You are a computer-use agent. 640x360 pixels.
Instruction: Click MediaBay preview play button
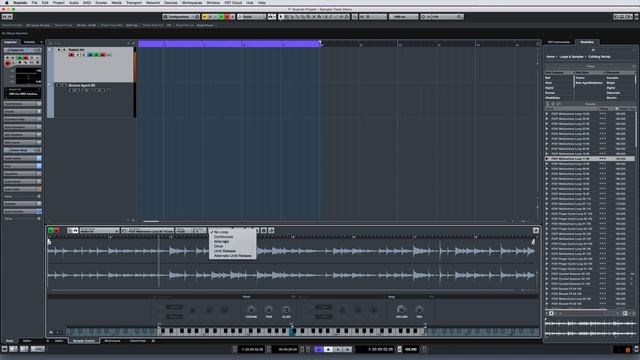tap(551, 313)
